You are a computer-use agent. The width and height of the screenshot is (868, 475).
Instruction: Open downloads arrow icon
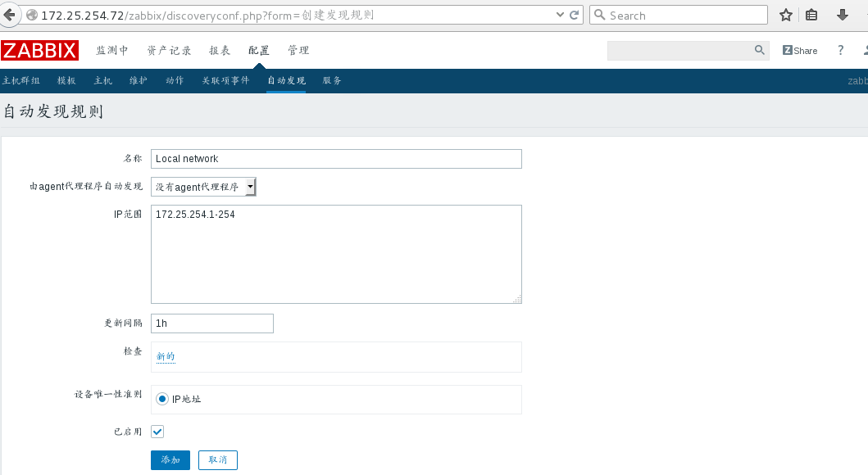[x=843, y=15]
